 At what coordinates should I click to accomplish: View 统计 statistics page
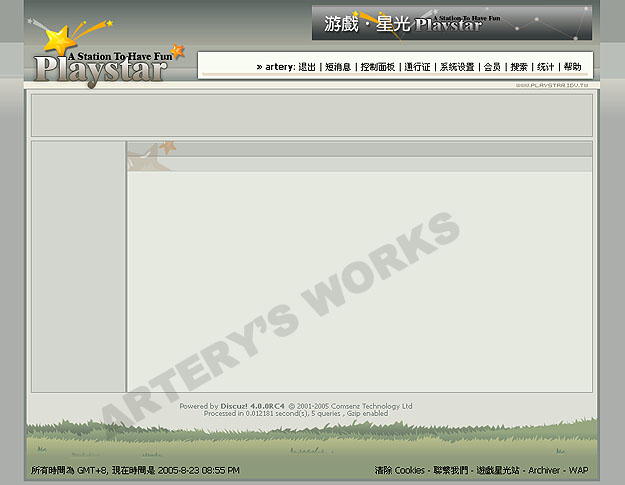(x=545, y=67)
